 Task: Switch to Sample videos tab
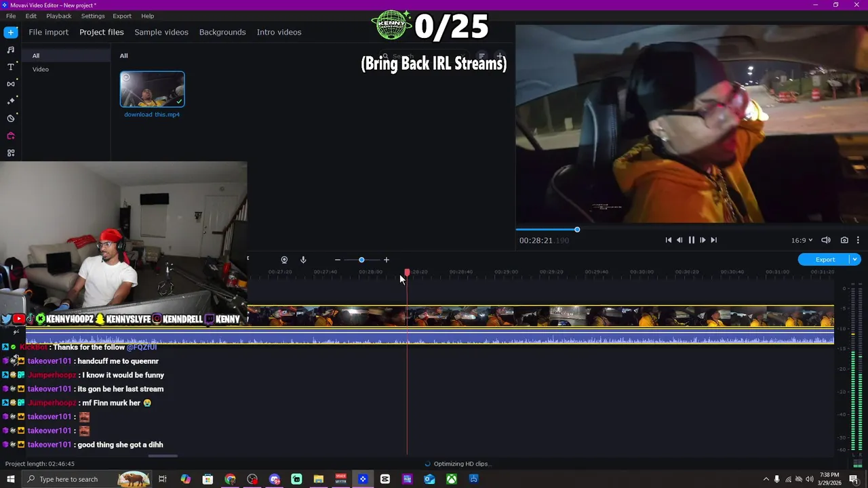click(x=161, y=32)
